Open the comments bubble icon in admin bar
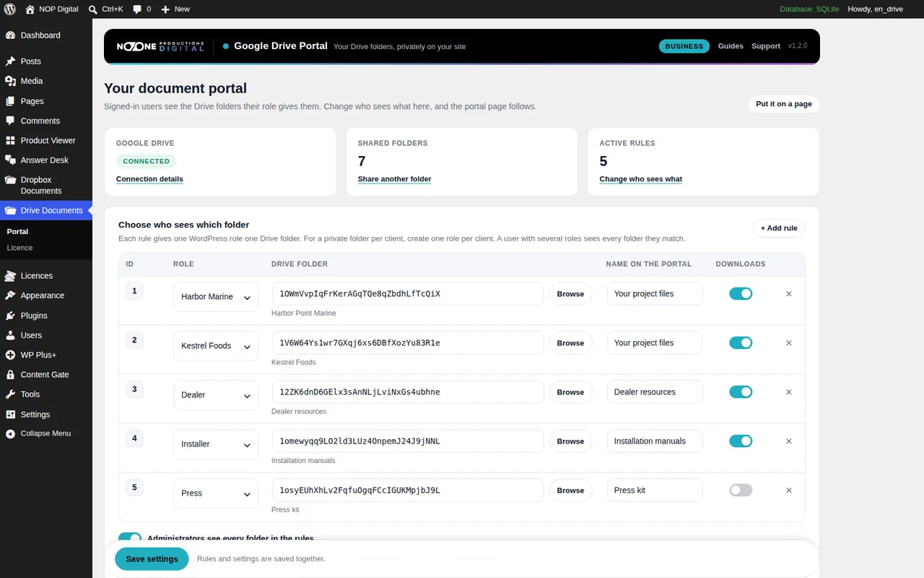The image size is (924, 578). (137, 9)
